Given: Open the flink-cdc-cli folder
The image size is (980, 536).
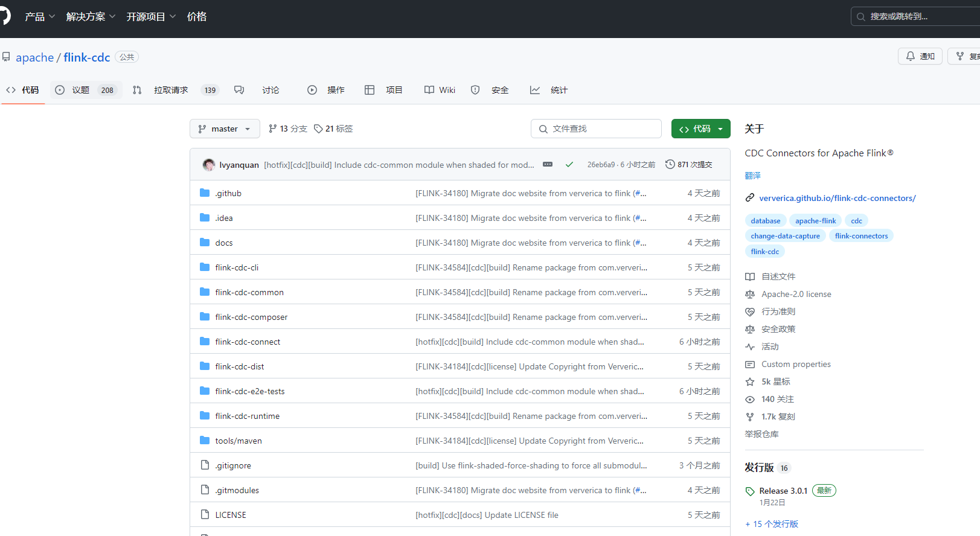Looking at the screenshot, I should pos(237,267).
